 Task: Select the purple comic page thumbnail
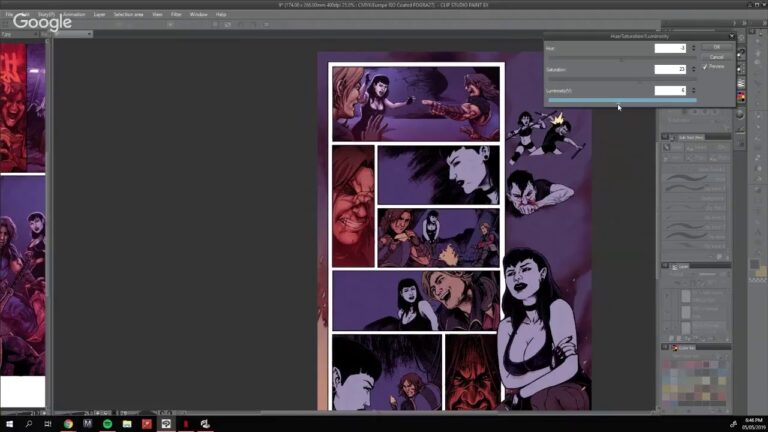point(23,276)
